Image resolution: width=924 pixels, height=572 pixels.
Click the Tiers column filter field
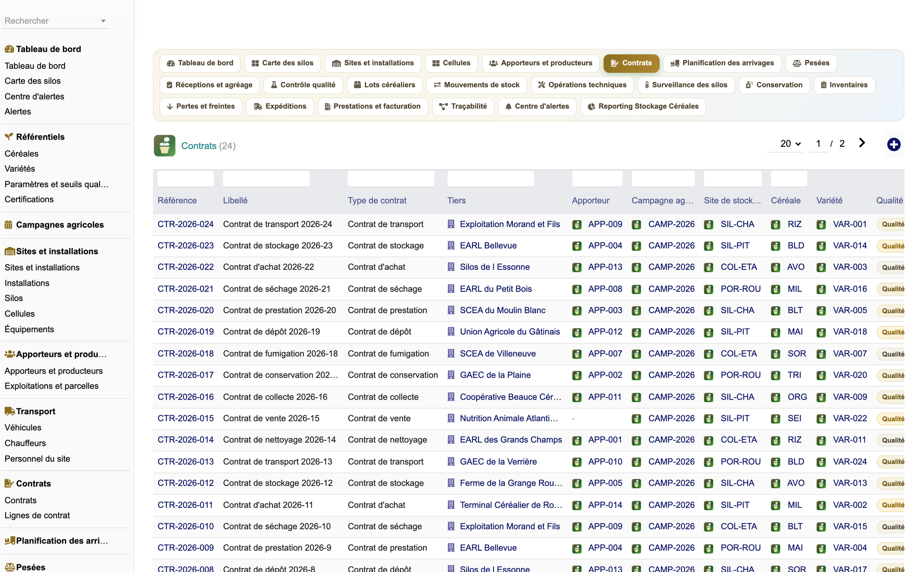(490, 179)
